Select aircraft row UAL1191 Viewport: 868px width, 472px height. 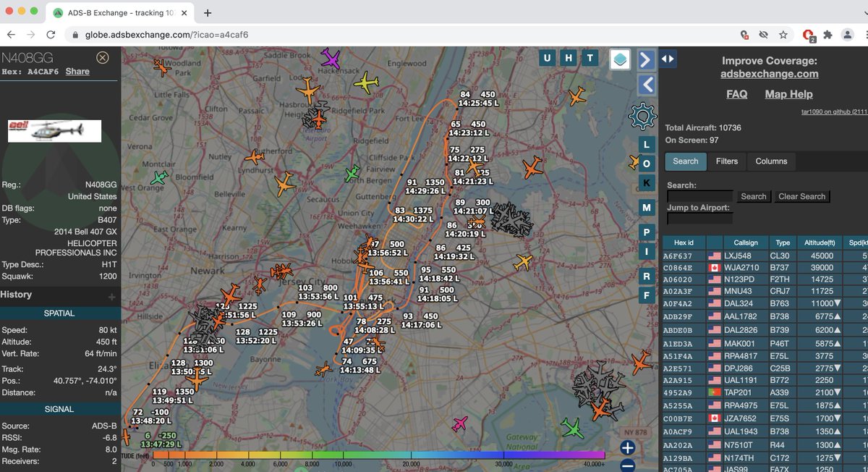click(765, 380)
